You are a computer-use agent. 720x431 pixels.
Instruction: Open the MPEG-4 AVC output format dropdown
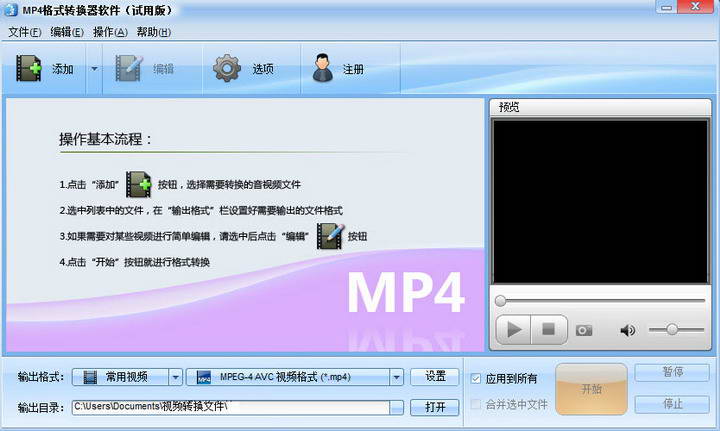pos(396,377)
